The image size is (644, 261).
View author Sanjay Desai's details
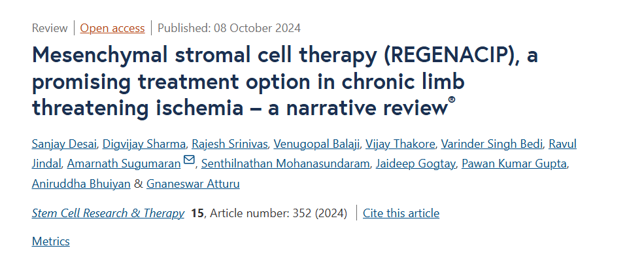[65, 144]
